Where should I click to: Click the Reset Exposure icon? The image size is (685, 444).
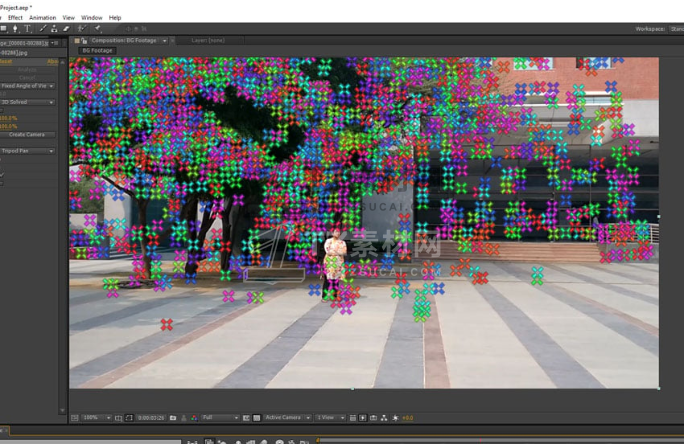pyautogui.click(x=395, y=418)
